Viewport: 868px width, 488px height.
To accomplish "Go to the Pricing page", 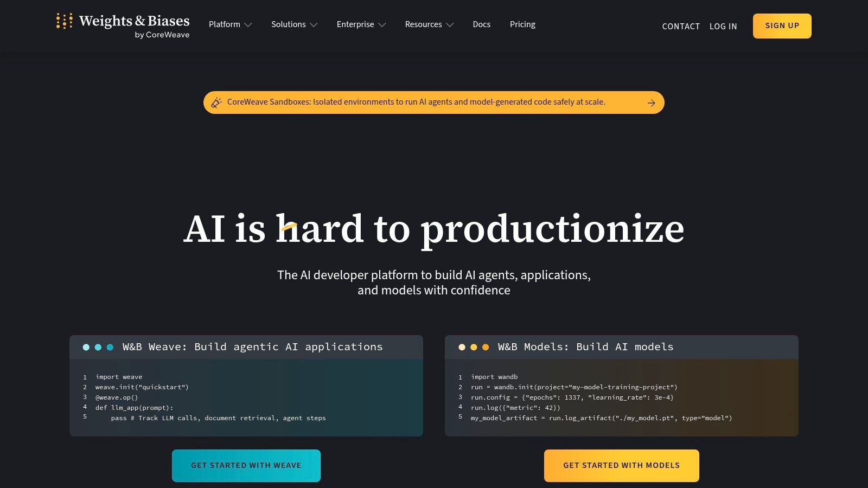I will [x=522, y=24].
